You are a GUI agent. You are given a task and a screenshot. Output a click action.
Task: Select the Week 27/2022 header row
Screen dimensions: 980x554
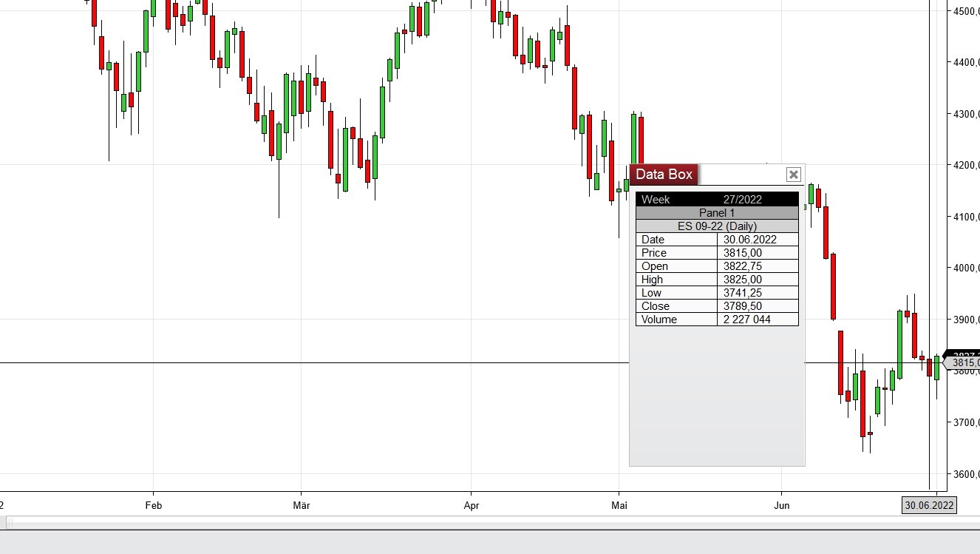717,199
